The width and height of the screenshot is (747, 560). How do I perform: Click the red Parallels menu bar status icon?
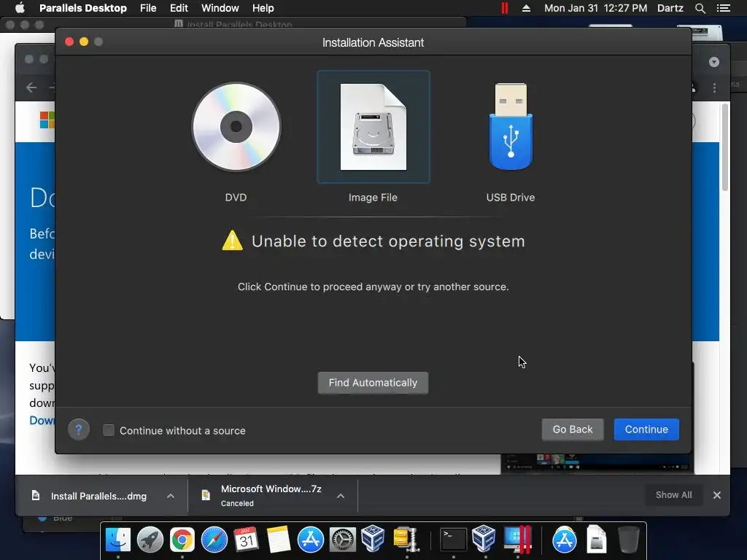[x=505, y=8]
